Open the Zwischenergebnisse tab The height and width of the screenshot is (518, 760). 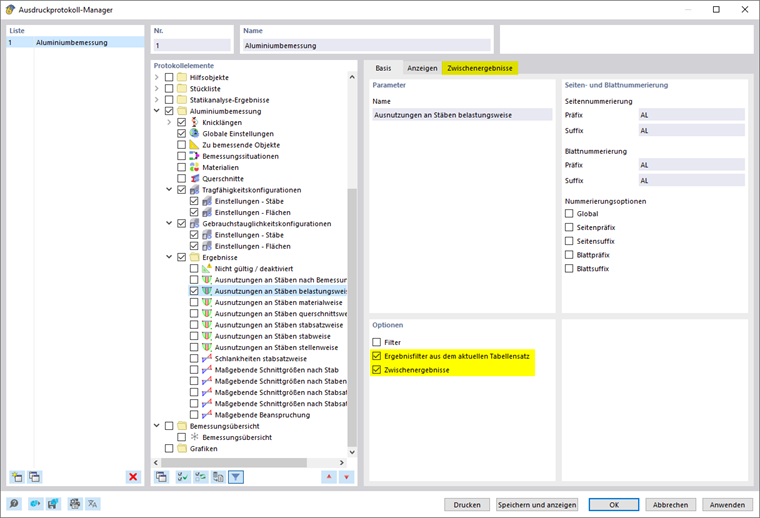pyautogui.click(x=480, y=68)
